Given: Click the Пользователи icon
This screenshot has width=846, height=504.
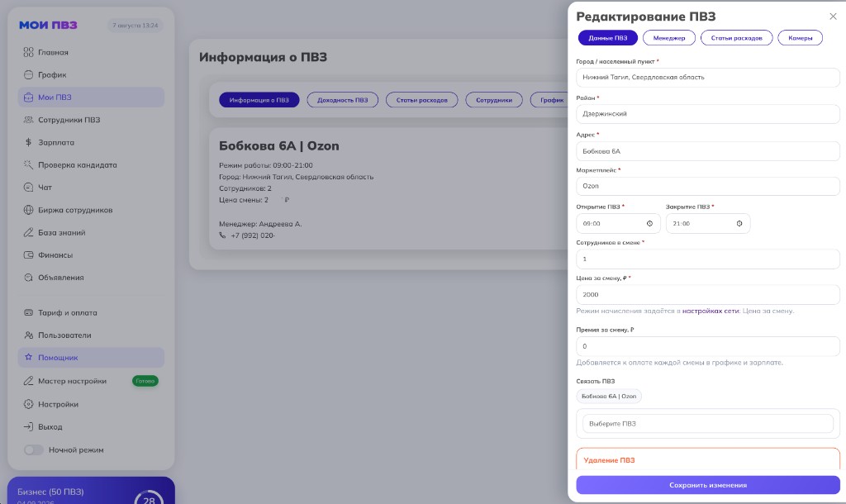Looking at the screenshot, I should 29,335.
